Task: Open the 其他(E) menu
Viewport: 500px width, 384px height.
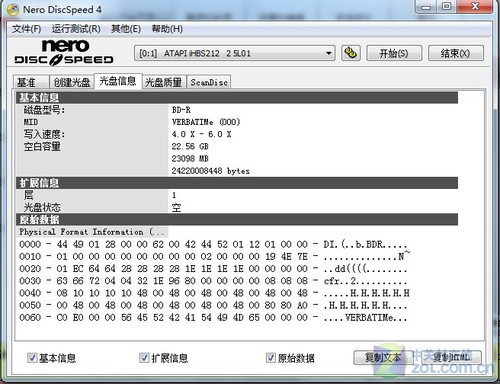Action: 126,29
